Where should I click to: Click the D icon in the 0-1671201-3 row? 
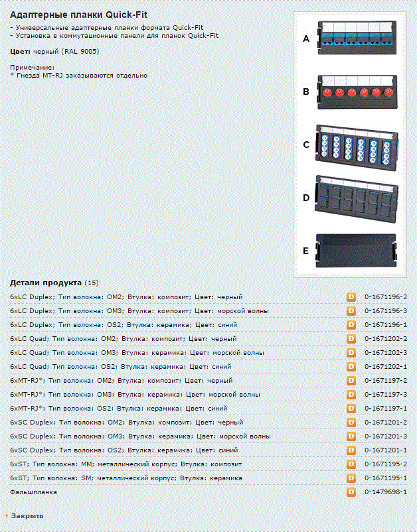(x=351, y=436)
